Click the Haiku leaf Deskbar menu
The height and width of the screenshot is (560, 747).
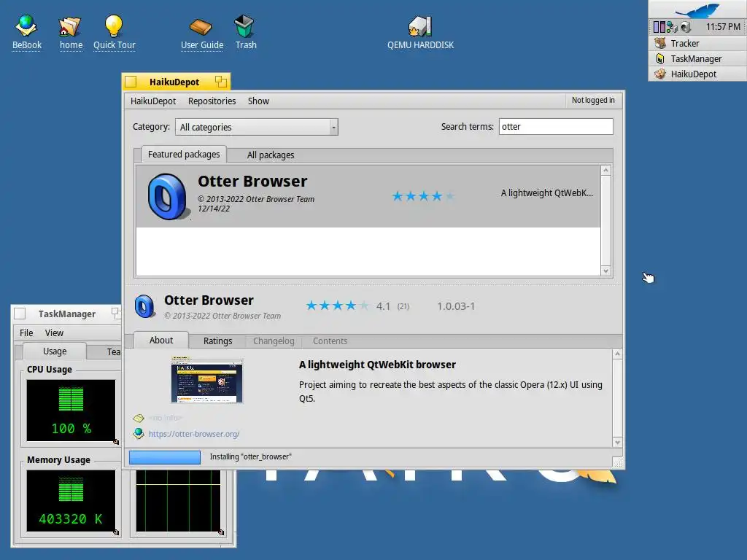pyautogui.click(x=697, y=9)
